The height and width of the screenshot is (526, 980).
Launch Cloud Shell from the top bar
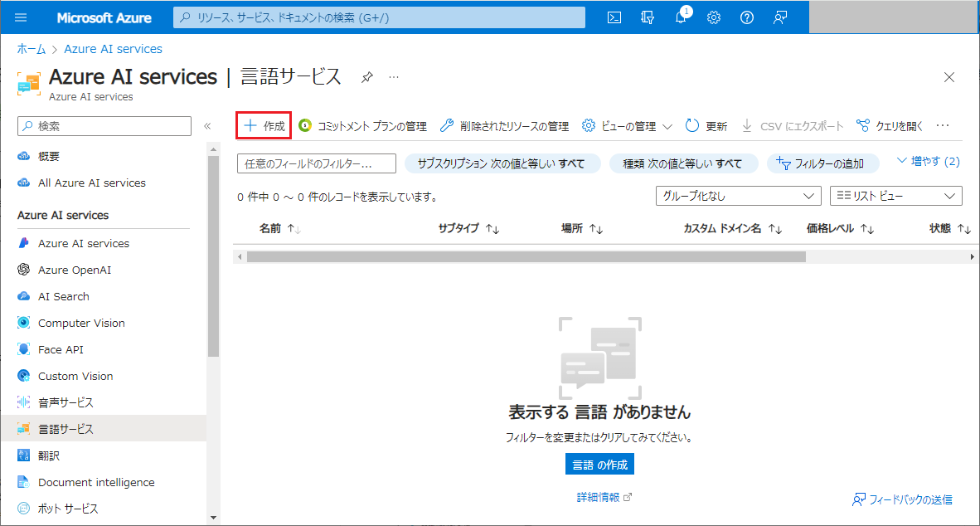coord(614,17)
